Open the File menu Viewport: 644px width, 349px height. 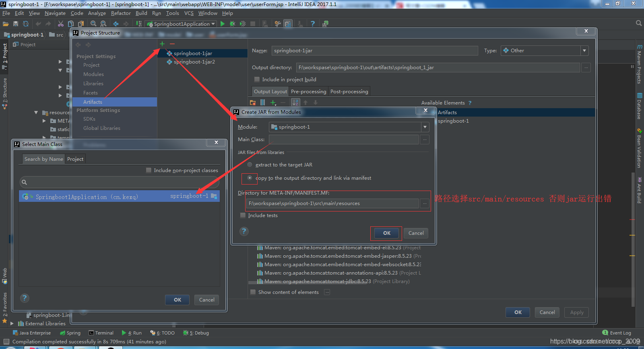click(x=6, y=13)
